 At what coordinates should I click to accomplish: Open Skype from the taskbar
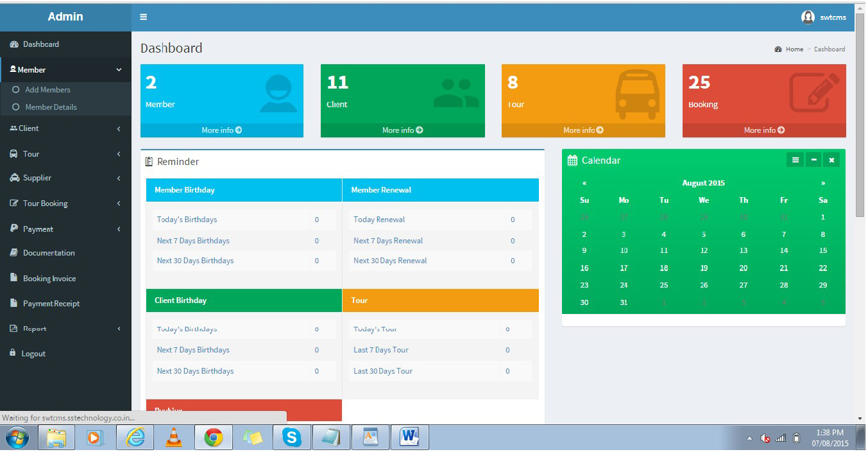pos(291,438)
